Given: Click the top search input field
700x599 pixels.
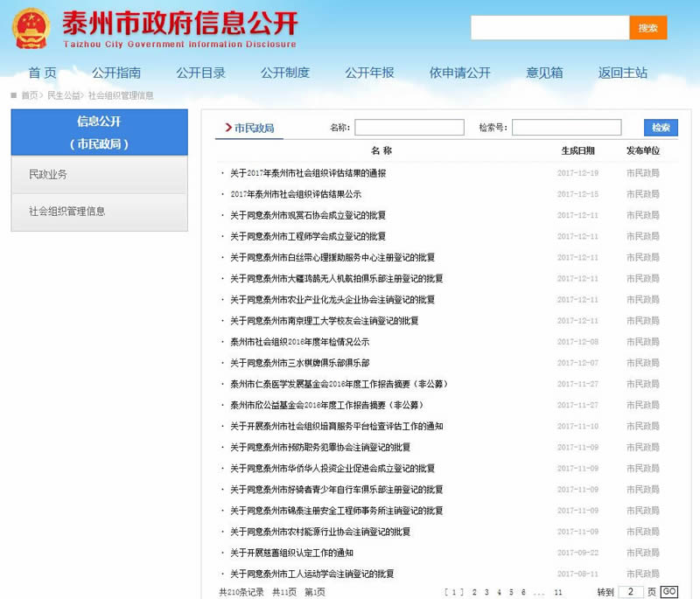Looking at the screenshot, I should point(549,28).
